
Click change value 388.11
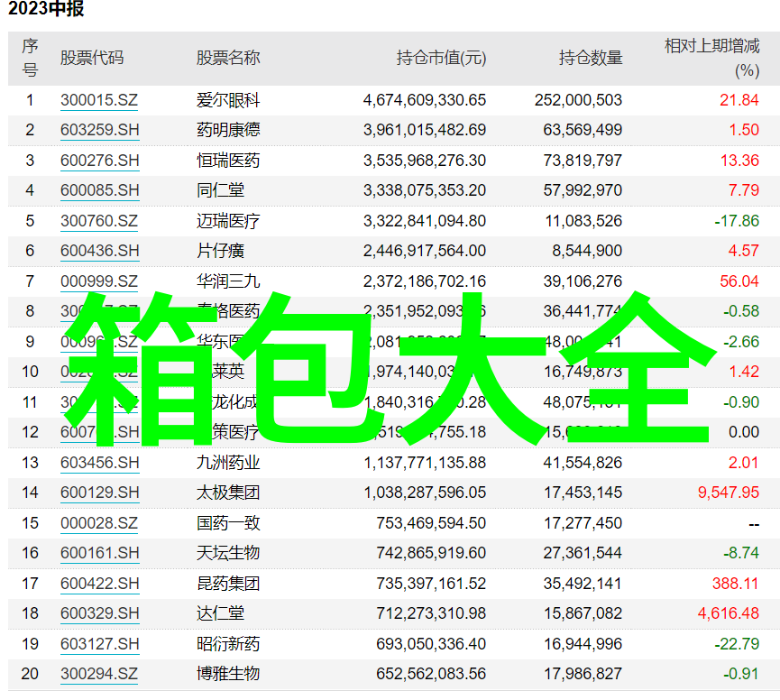tap(735, 584)
